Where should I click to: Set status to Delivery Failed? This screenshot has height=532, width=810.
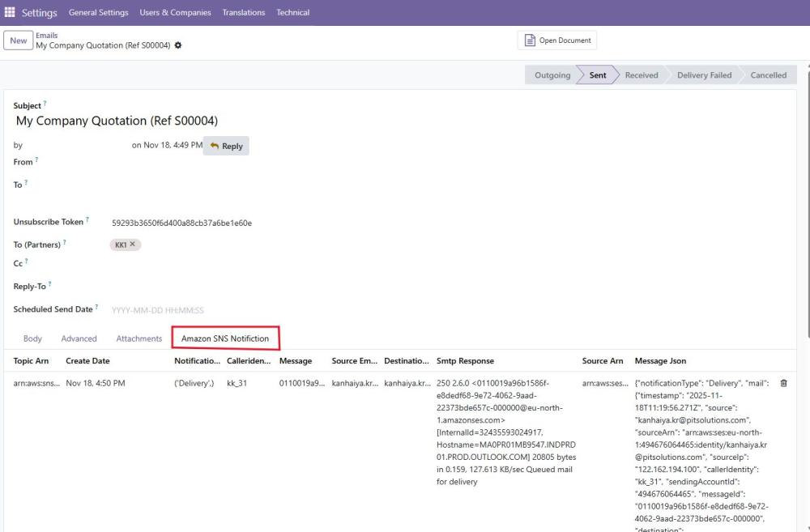tap(703, 75)
